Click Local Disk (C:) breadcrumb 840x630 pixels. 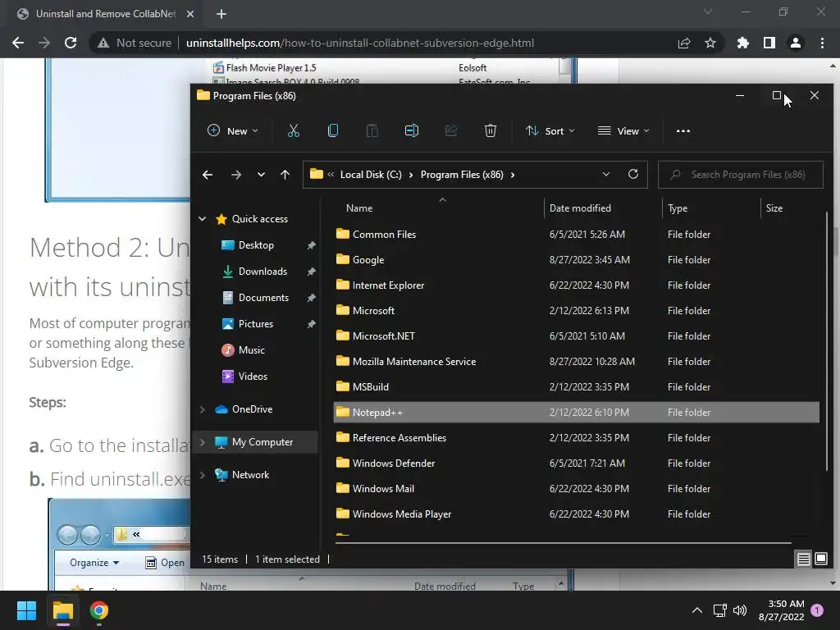[371, 175]
